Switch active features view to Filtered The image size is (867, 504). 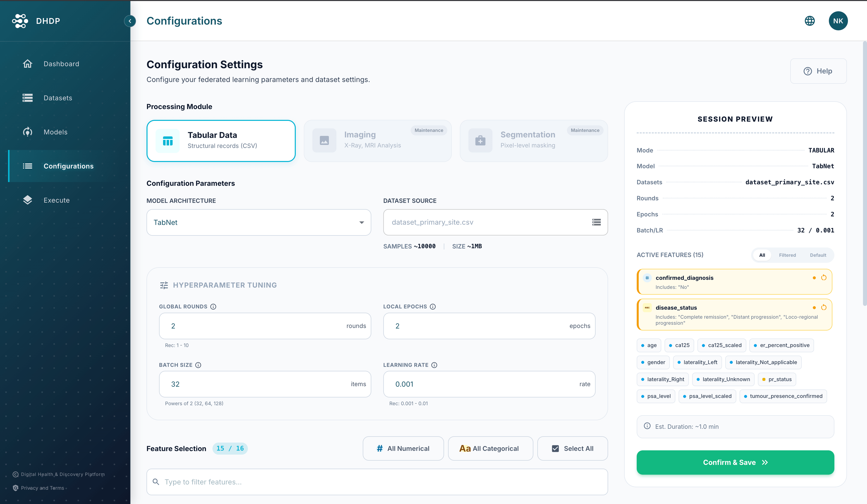pyautogui.click(x=787, y=255)
